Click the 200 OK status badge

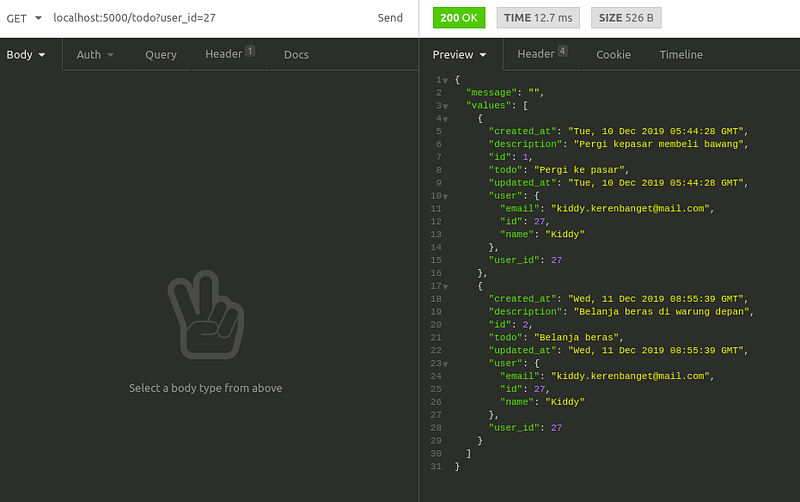pyautogui.click(x=459, y=18)
